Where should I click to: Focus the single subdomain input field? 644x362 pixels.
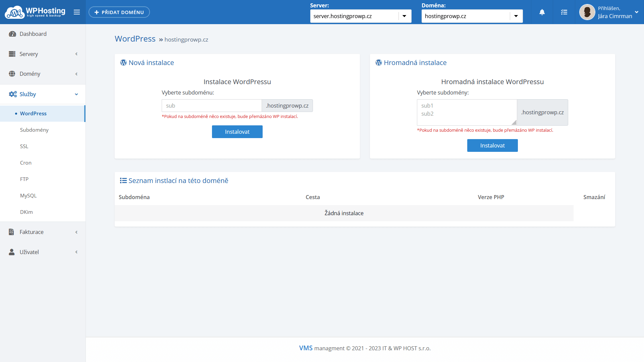coord(211,106)
